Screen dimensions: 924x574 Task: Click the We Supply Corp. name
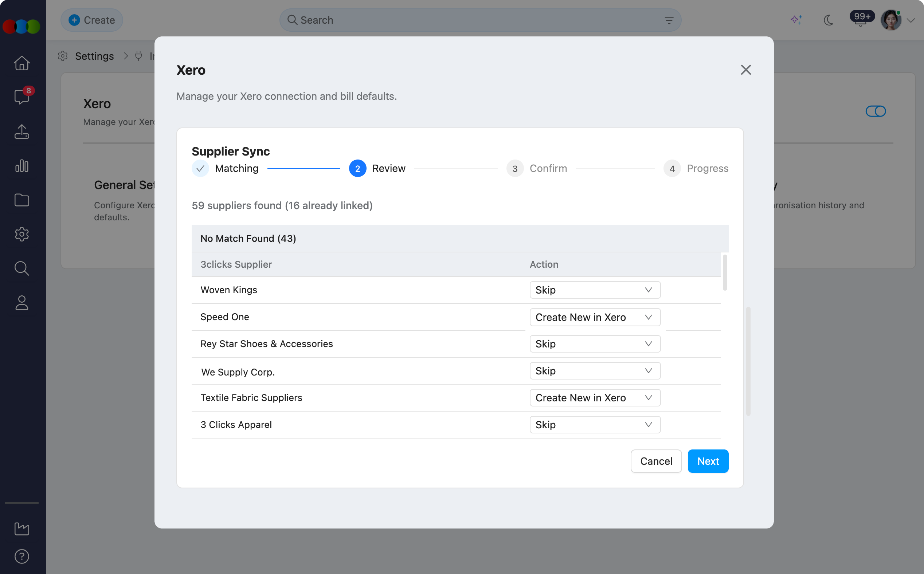coord(238,372)
